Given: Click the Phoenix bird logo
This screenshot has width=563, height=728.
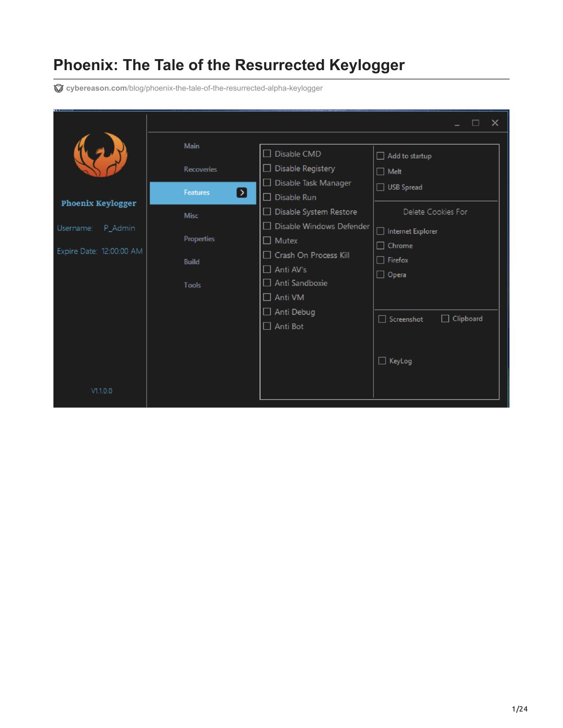Looking at the screenshot, I should pos(101,154).
